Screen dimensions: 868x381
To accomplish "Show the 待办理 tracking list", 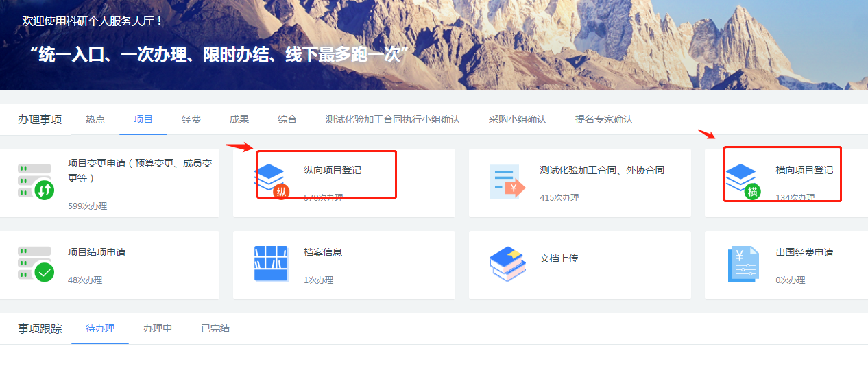I will click(100, 328).
